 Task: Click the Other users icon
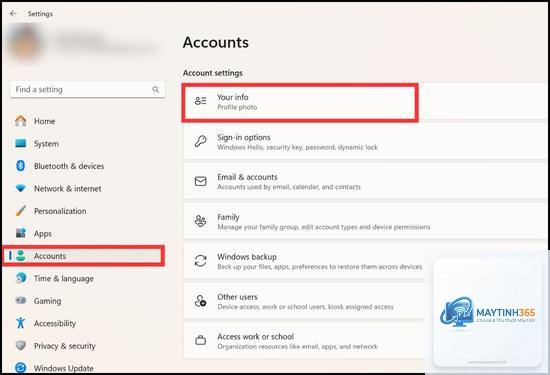point(201,301)
